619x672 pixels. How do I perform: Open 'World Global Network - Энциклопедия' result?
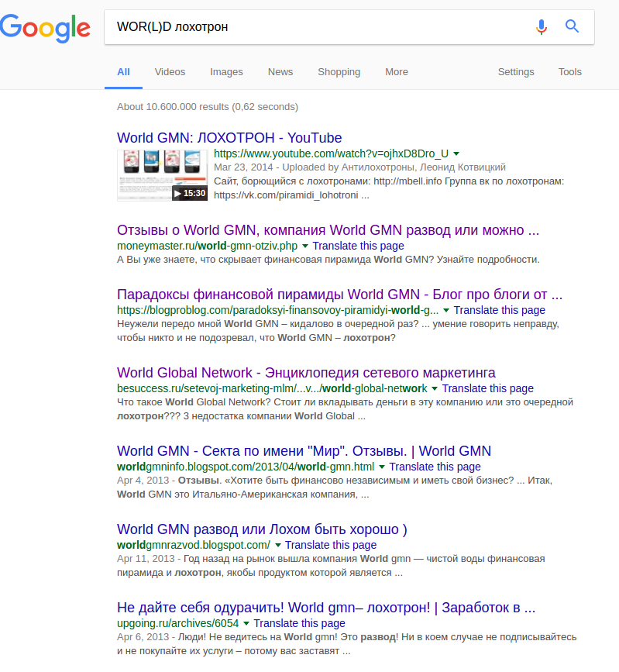point(306,373)
